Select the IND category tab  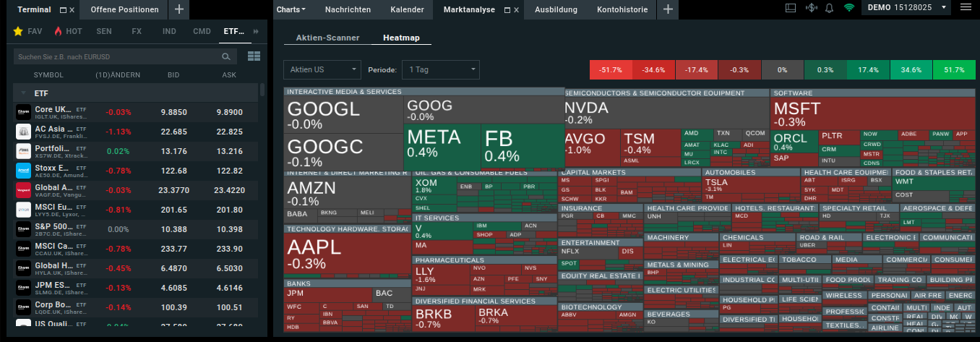click(x=169, y=32)
